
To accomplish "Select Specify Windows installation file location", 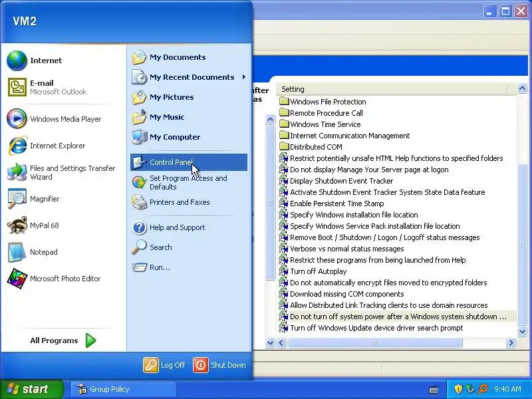I will pos(348,215).
